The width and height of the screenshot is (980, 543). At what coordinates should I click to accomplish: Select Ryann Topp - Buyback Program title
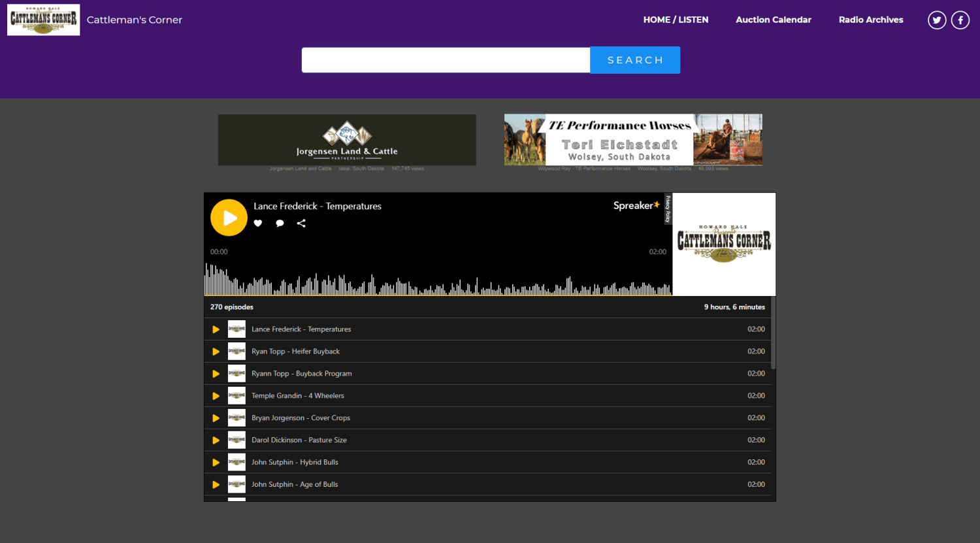pyautogui.click(x=302, y=374)
